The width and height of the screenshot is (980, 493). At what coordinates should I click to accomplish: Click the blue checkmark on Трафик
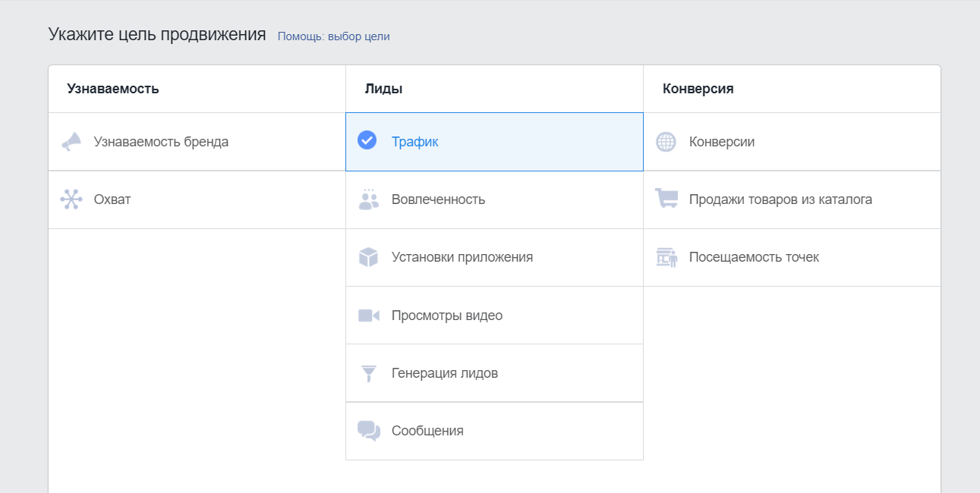click(x=367, y=140)
